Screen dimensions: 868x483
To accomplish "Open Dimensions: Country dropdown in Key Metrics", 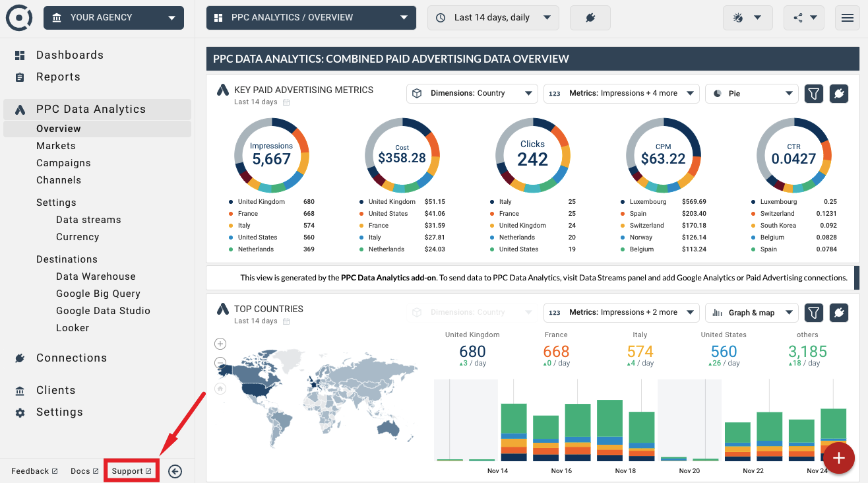I will click(x=472, y=94).
